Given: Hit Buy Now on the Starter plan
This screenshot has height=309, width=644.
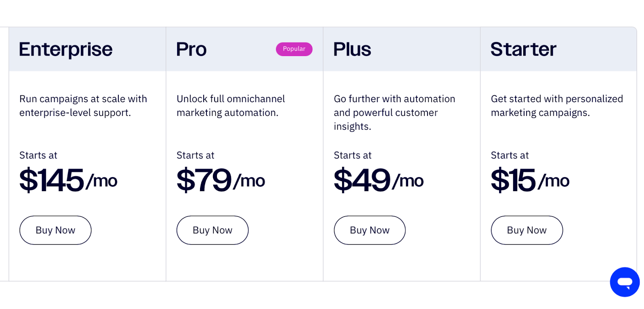Looking at the screenshot, I should point(526,230).
